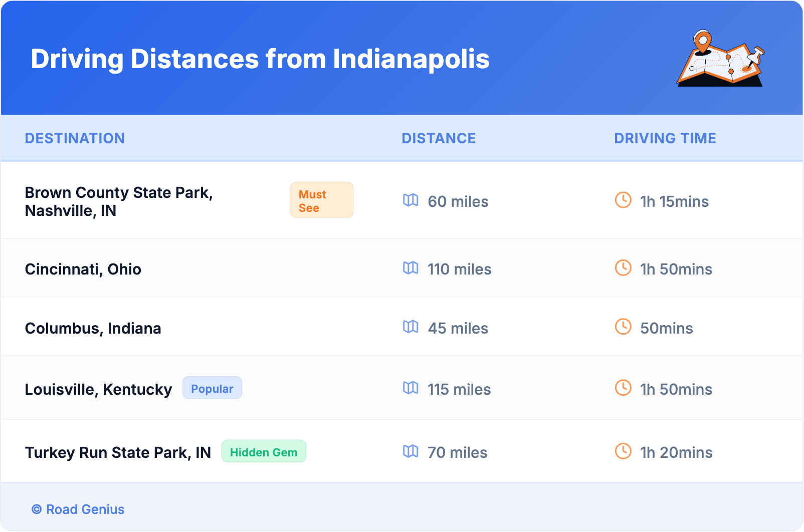The height and width of the screenshot is (532, 804).
Task: Click the Driving Time column header
Action: (x=665, y=138)
